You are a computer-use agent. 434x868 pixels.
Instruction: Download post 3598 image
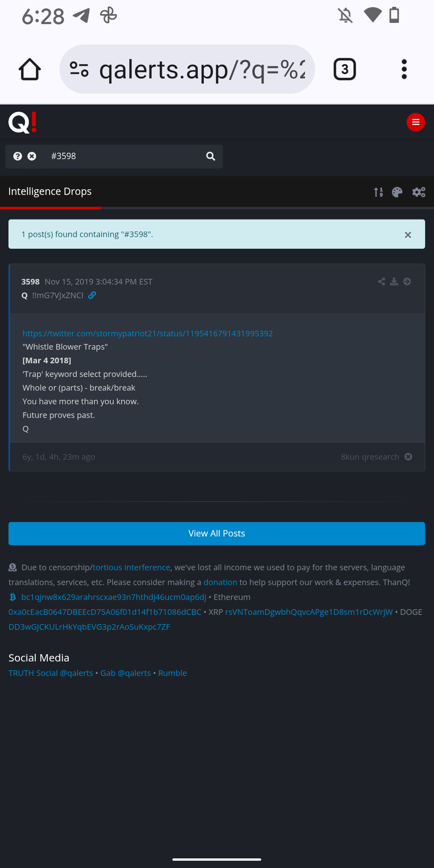pyautogui.click(x=394, y=282)
